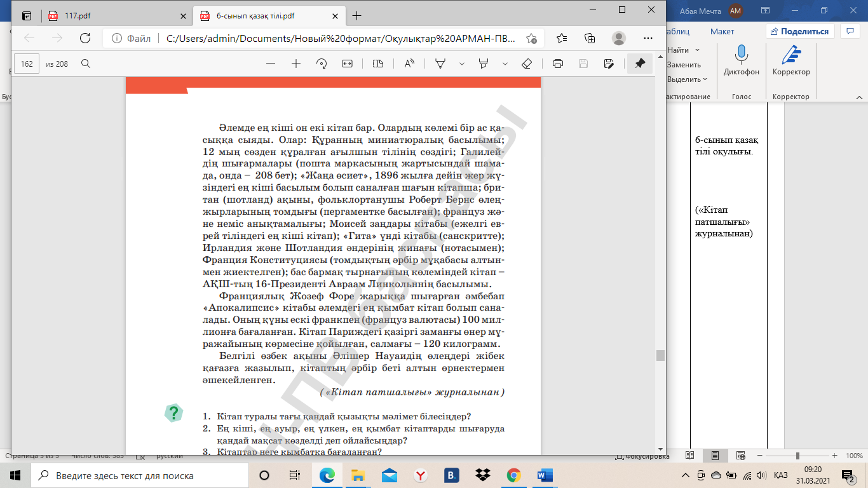Switch Word to Print Layout view
This screenshot has height=488, width=868.
(715, 456)
